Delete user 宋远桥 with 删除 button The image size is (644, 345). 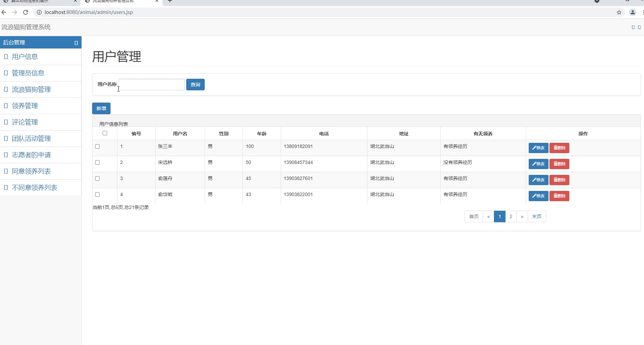(559, 164)
